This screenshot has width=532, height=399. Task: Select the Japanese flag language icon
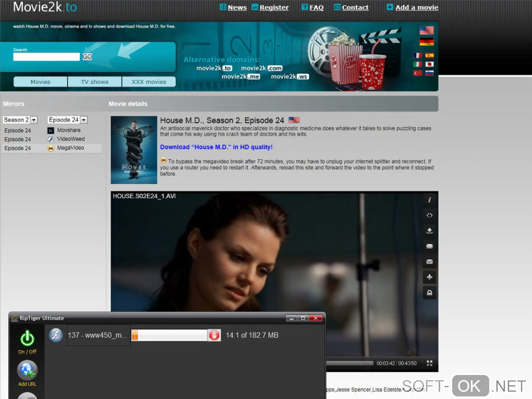click(430, 64)
